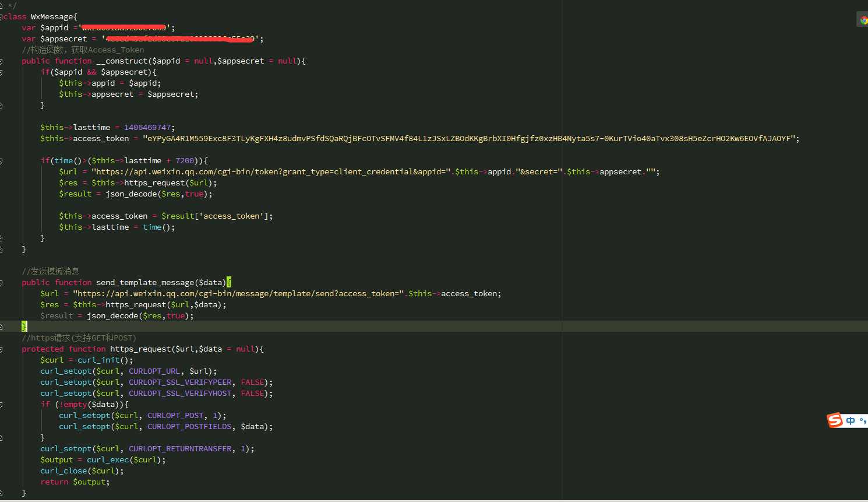The height and width of the screenshot is (502, 868).
Task: Click the class name WxMessage
Action: pos(52,17)
